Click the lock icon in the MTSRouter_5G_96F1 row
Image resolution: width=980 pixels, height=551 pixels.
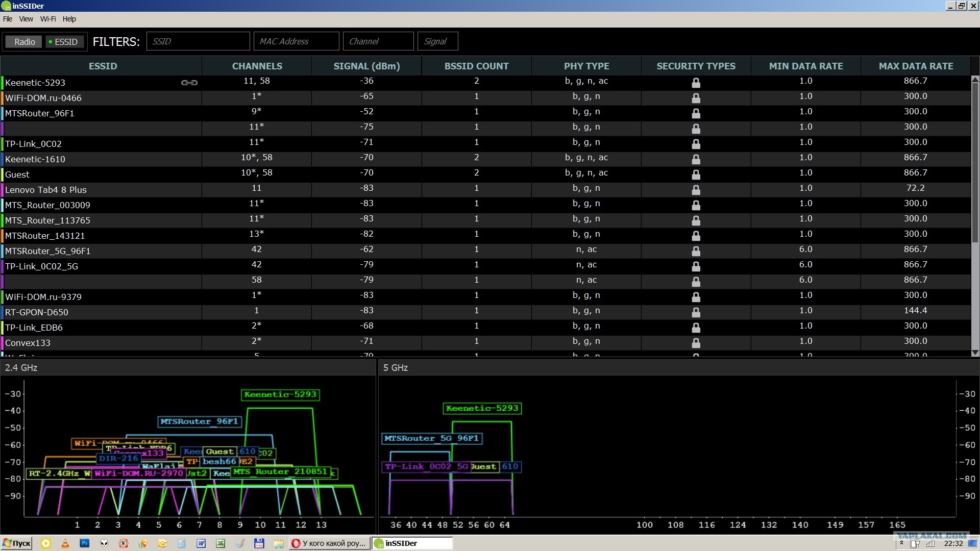click(696, 251)
